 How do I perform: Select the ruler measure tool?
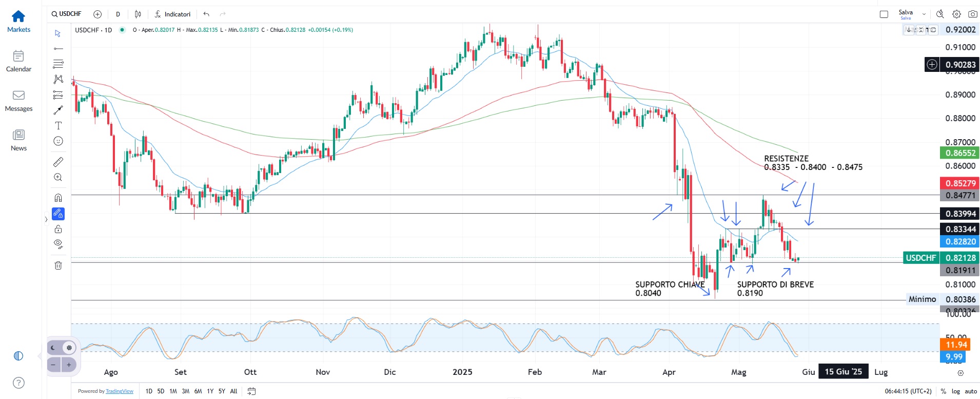coord(58,162)
